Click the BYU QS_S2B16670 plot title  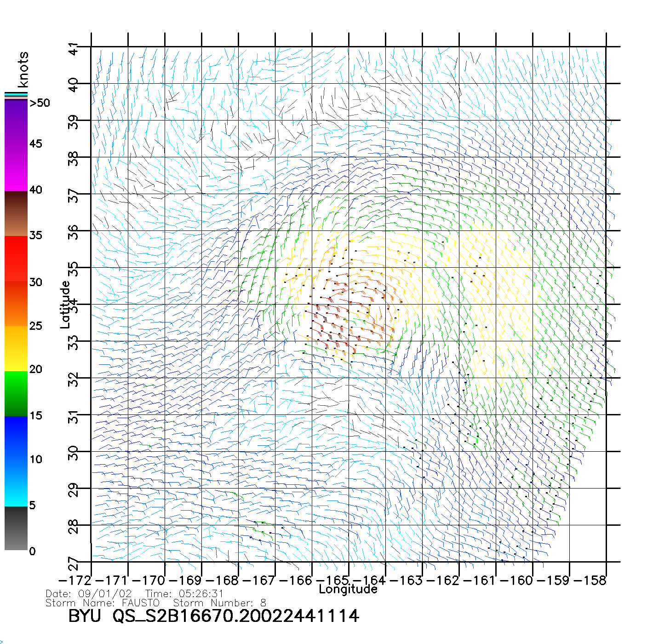click(213, 616)
